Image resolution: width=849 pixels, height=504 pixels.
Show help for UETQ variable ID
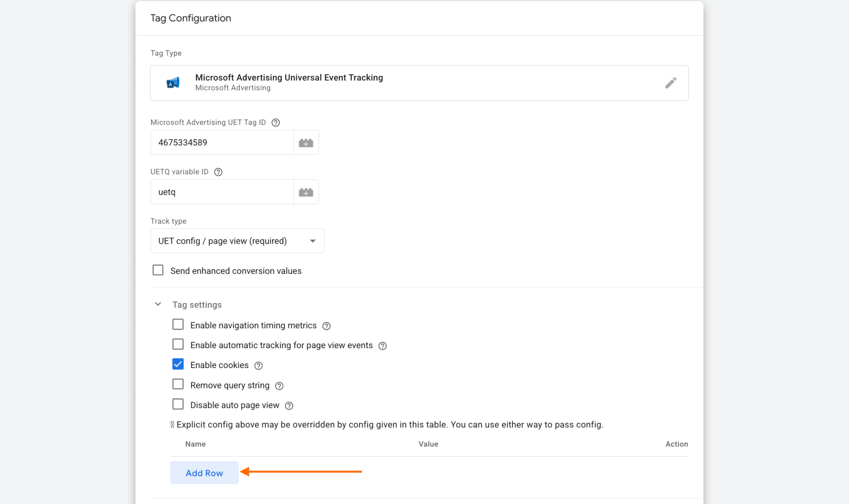(218, 172)
